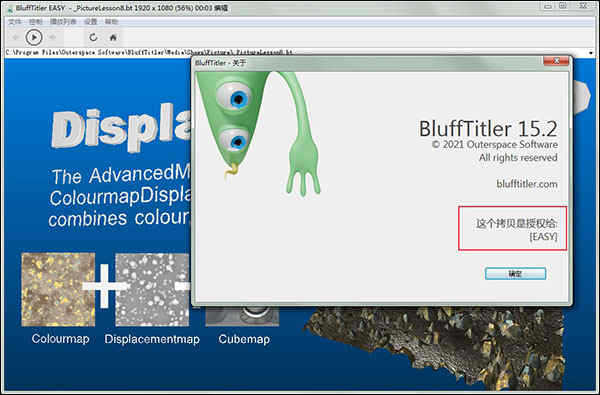Expand the show file path dropdown

592,52
